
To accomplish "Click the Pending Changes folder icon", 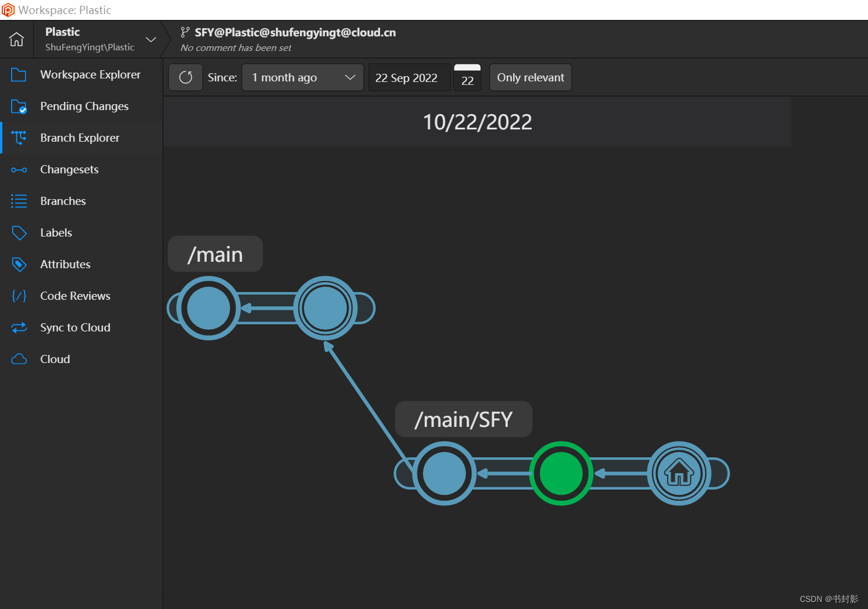I will point(19,106).
